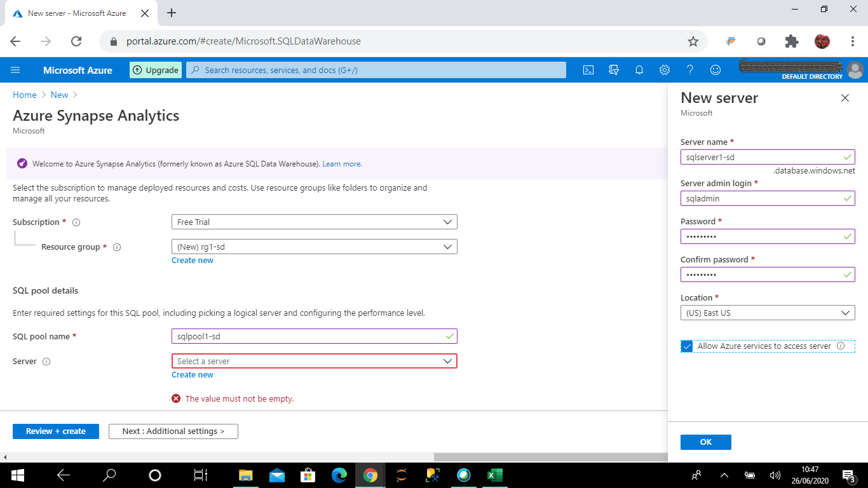This screenshot has width=868, height=488.
Task: Reload the Azure portal page
Action: point(76,41)
